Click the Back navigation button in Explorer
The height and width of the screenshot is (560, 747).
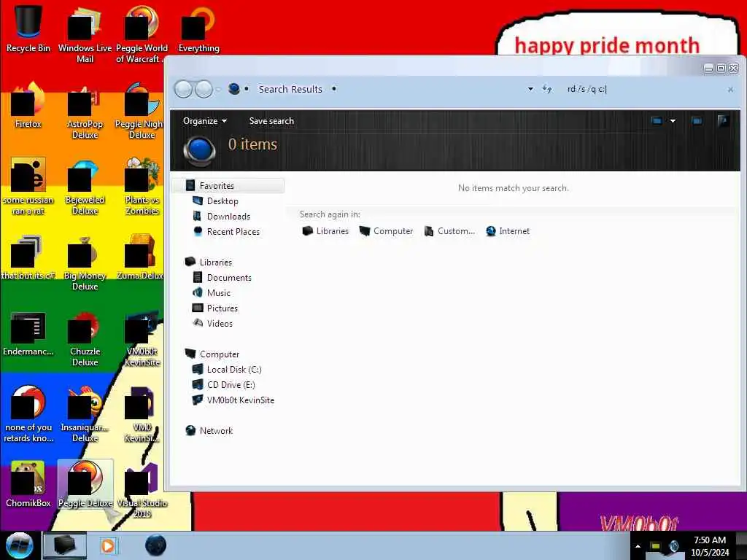tap(183, 89)
